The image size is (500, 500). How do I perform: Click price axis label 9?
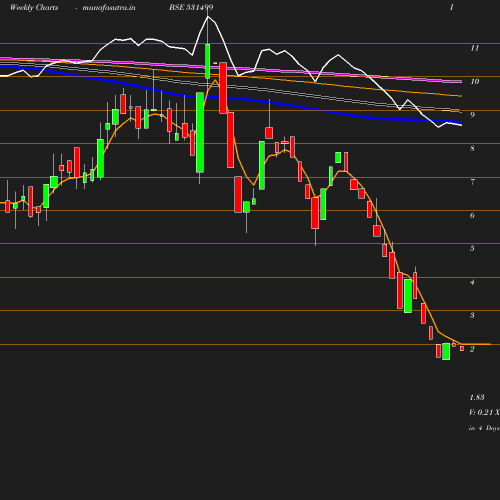(472, 115)
